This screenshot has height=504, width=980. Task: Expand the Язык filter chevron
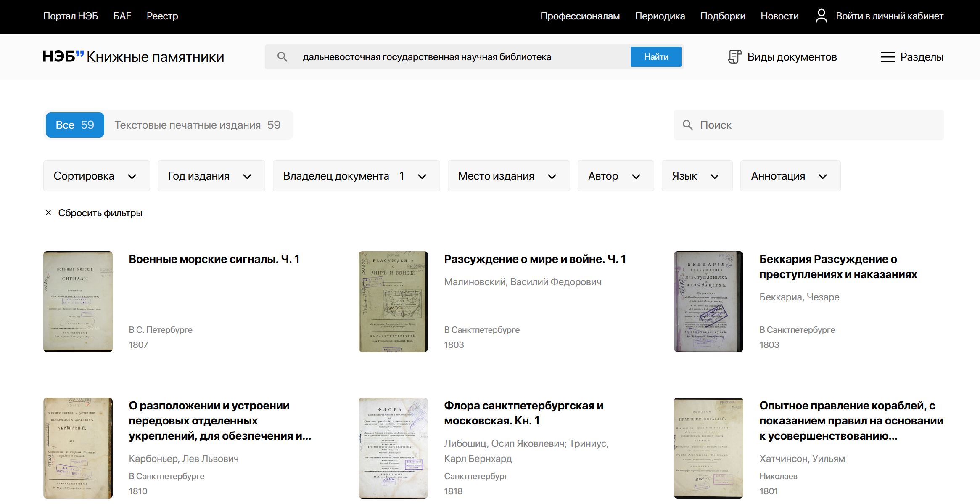click(x=714, y=176)
